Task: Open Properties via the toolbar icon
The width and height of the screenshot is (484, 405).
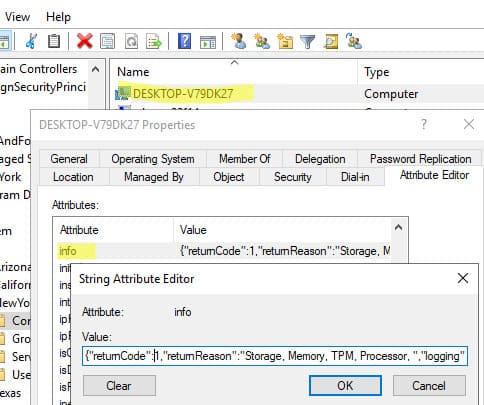Action: click(x=107, y=41)
